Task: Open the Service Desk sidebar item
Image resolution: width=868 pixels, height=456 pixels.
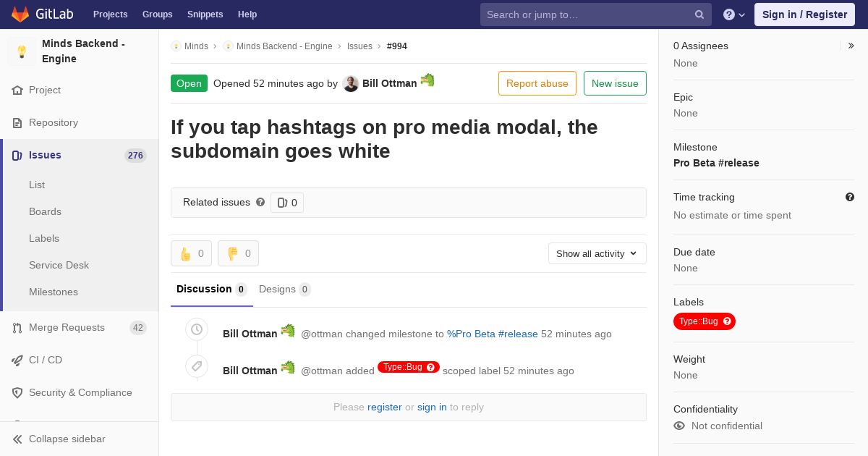Action: pos(59,265)
